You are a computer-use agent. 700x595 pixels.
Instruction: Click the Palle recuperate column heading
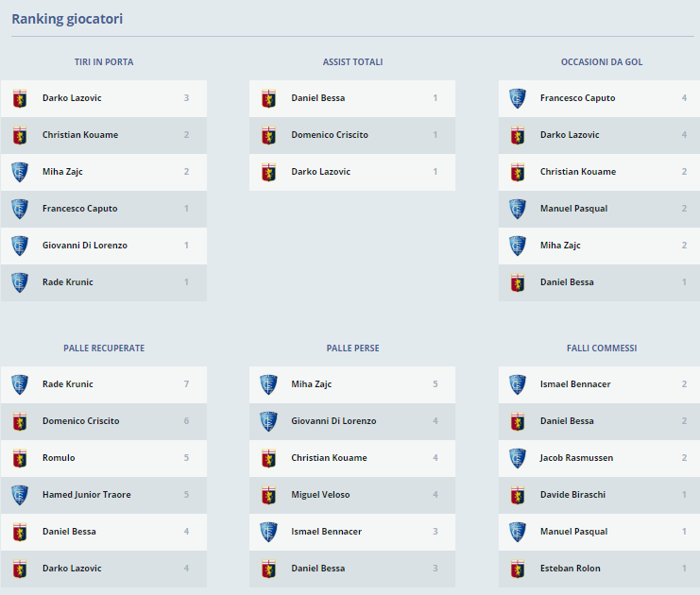click(104, 348)
